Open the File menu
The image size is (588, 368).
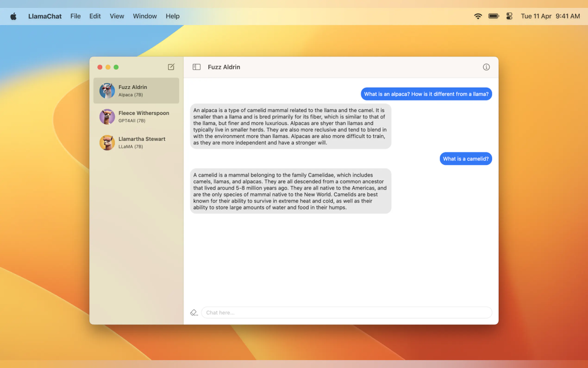tap(75, 16)
